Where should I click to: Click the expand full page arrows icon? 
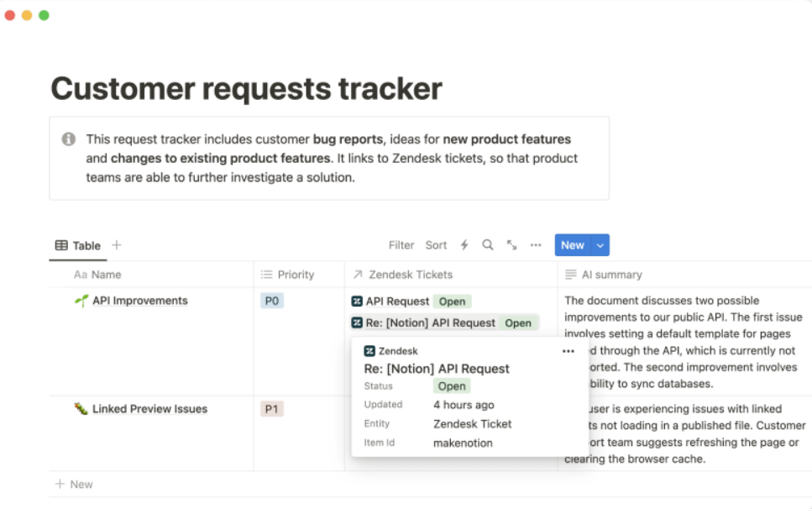(x=511, y=245)
